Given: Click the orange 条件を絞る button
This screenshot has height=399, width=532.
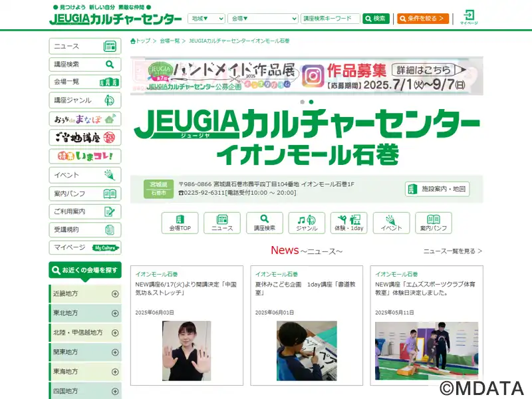Looking at the screenshot, I should click(x=423, y=19).
